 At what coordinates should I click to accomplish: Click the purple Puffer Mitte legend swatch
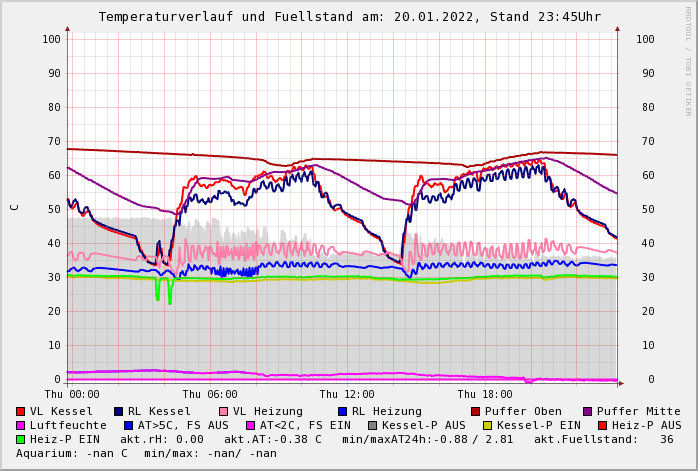587,411
